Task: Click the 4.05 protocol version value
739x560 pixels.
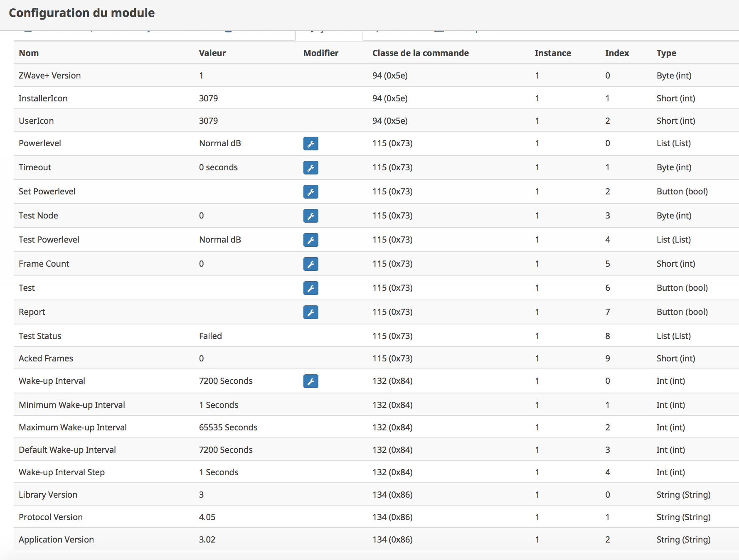Action: click(207, 517)
